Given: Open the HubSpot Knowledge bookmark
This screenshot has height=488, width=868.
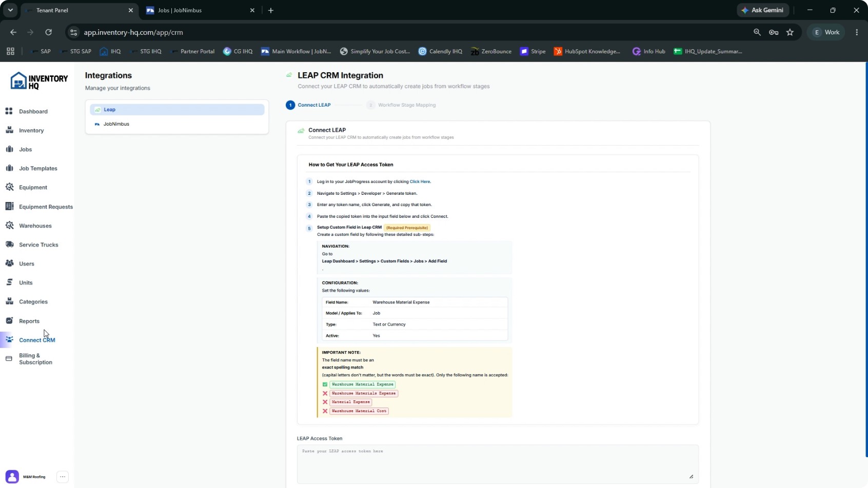Looking at the screenshot, I should click(x=587, y=51).
